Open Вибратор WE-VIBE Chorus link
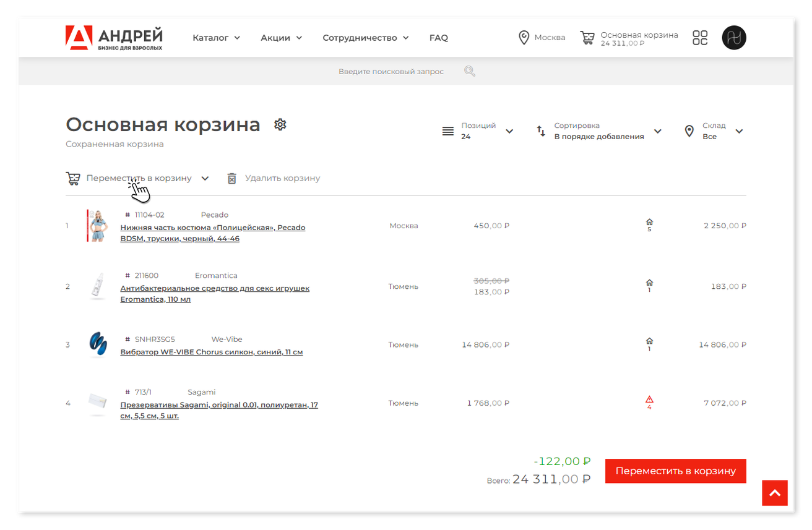 (212, 353)
